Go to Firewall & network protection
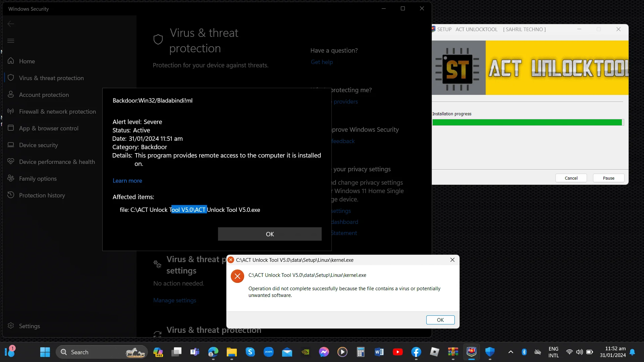This screenshot has width=644, height=362. 57,111
